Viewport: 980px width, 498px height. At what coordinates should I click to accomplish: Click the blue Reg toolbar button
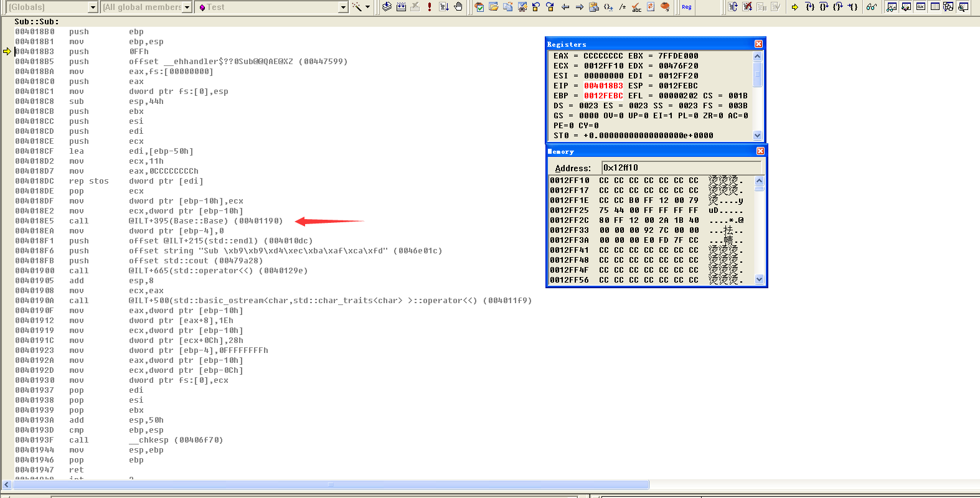[x=686, y=7]
